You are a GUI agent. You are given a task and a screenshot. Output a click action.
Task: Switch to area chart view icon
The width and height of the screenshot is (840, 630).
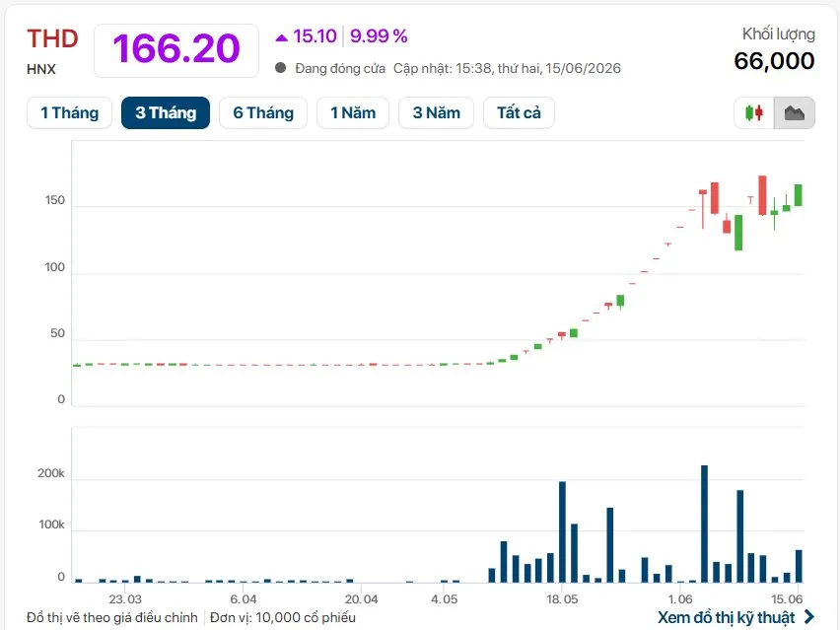[795, 113]
